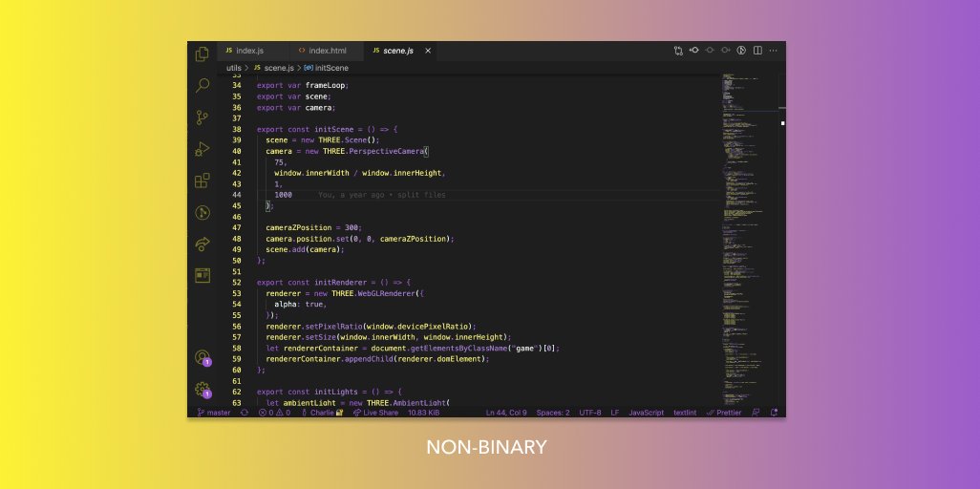Click the 'export const initLights' line
This screenshot has height=489, width=980.
(x=330, y=392)
